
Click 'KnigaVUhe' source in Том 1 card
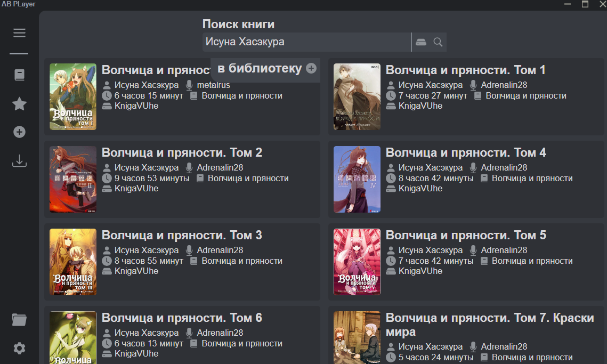pos(420,106)
